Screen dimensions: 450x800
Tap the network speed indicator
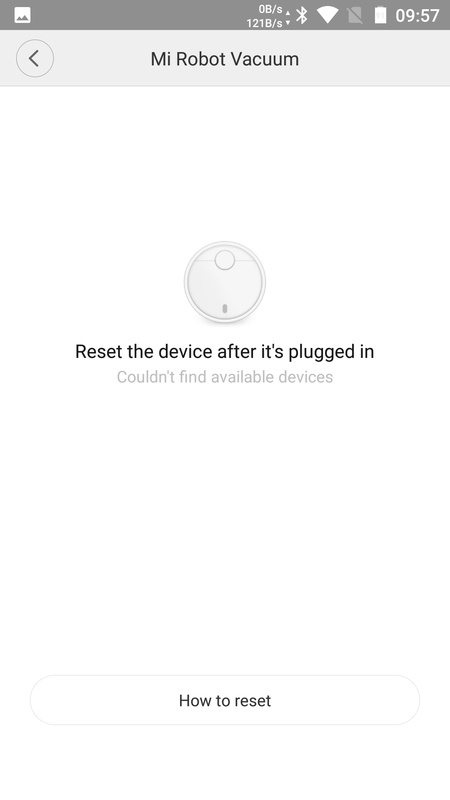pos(268,16)
